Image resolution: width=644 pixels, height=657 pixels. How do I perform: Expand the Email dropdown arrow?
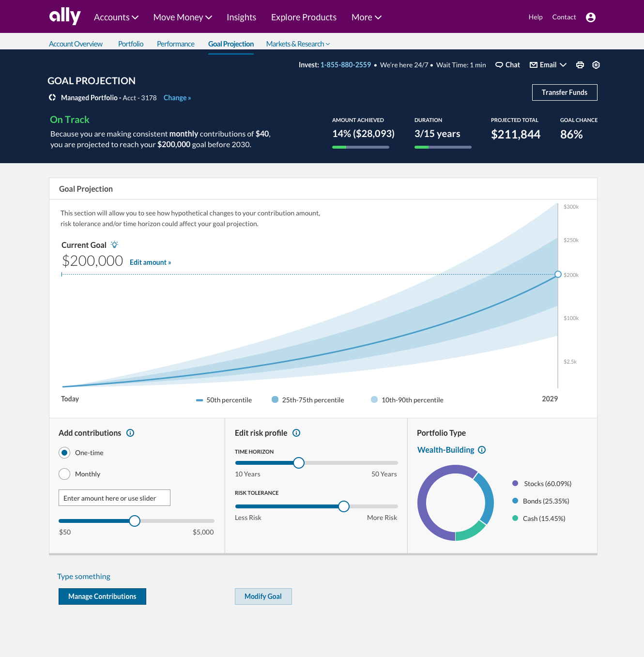tap(563, 65)
